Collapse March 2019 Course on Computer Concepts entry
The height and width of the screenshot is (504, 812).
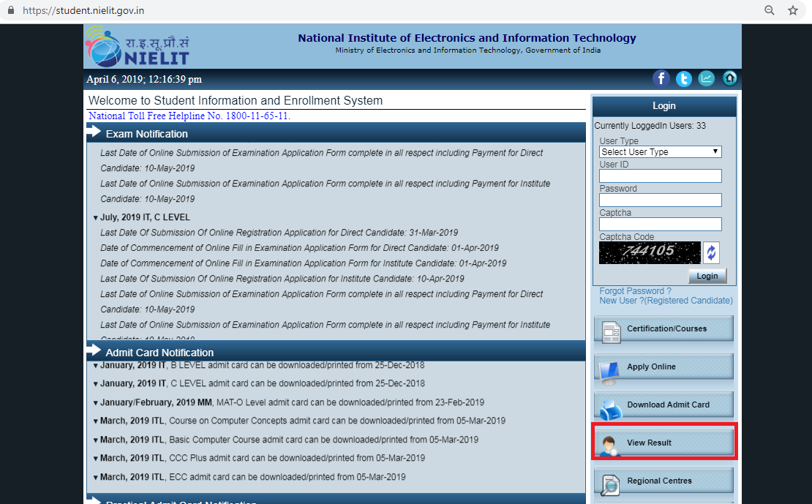95,421
